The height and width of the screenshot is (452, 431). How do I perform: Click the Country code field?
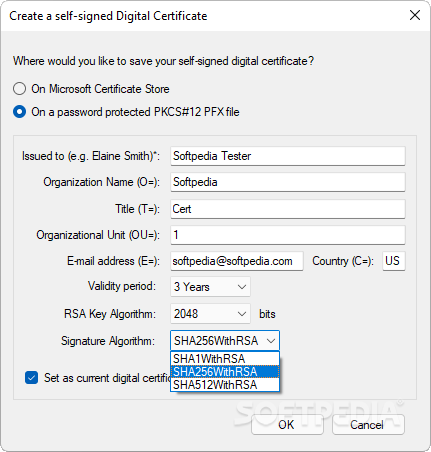[394, 261]
